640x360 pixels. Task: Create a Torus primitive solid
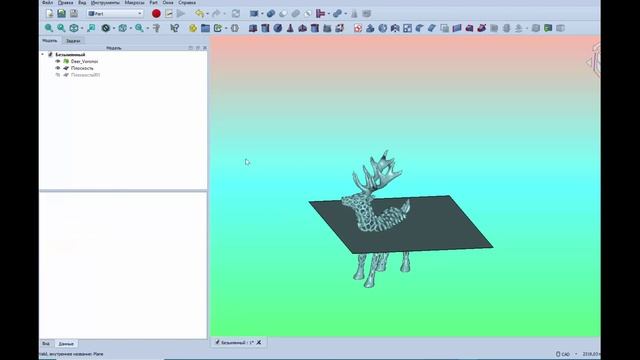tap(302, 28)
